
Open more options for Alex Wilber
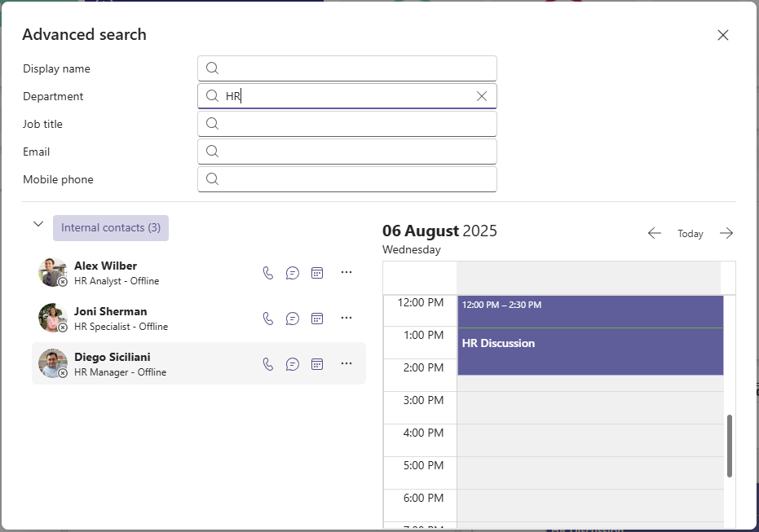(346, 273)
